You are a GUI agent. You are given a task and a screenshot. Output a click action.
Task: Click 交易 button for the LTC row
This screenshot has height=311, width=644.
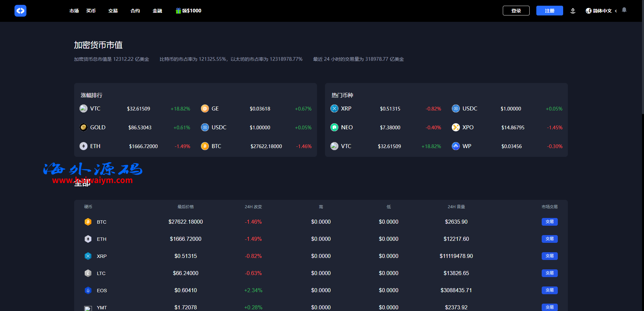[x=549, y=273]
